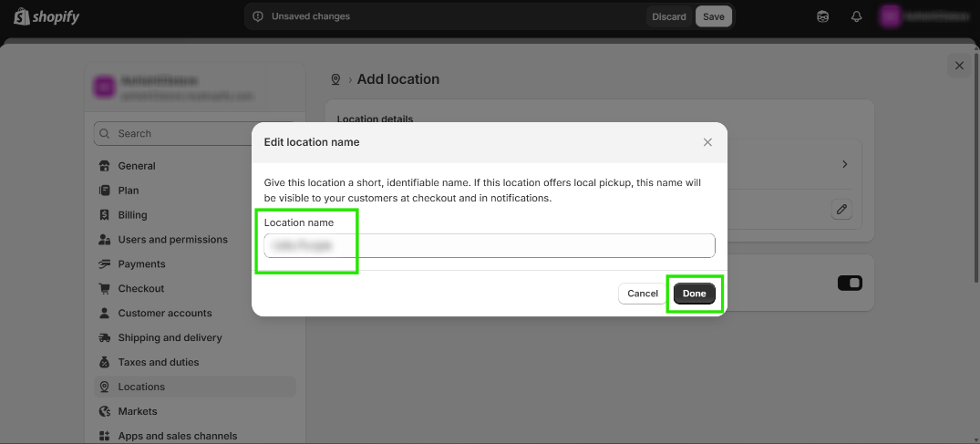Click the Location name text field
This screenshot has width=980, height=444.
[x=490, y=245]
